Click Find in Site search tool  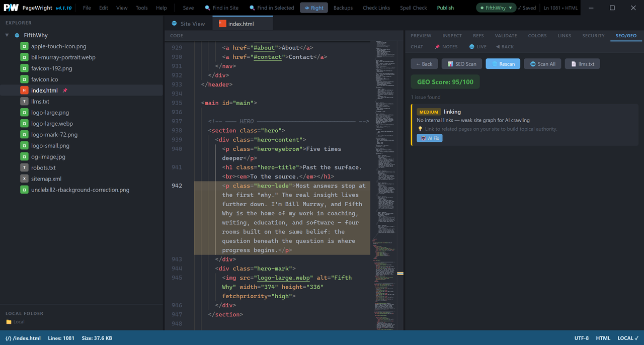pyautogui.click(x=222, y=8)
